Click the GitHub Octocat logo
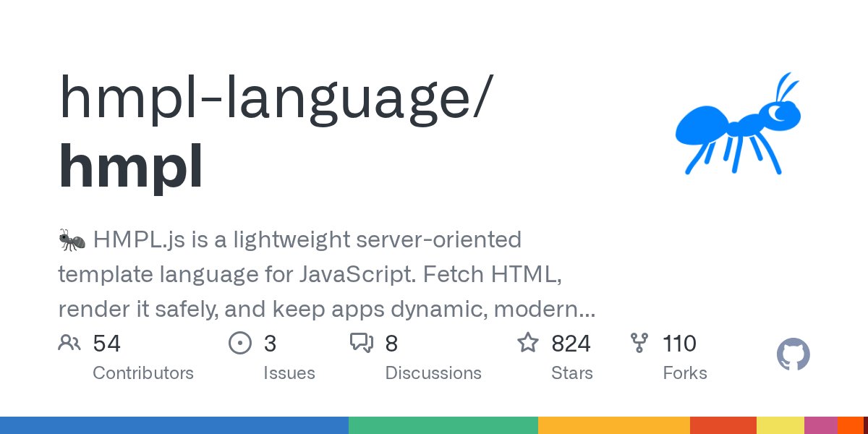 coord(793,354)
